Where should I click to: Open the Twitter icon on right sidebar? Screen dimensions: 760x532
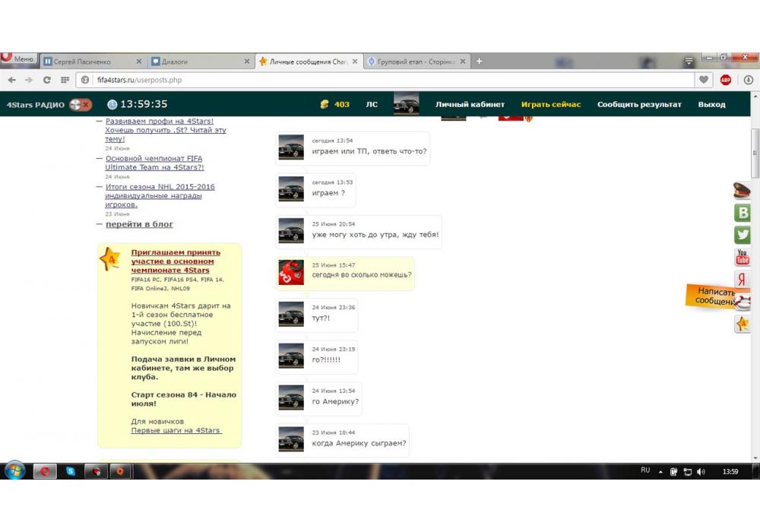pyautogui.click(x=743, y=235)
